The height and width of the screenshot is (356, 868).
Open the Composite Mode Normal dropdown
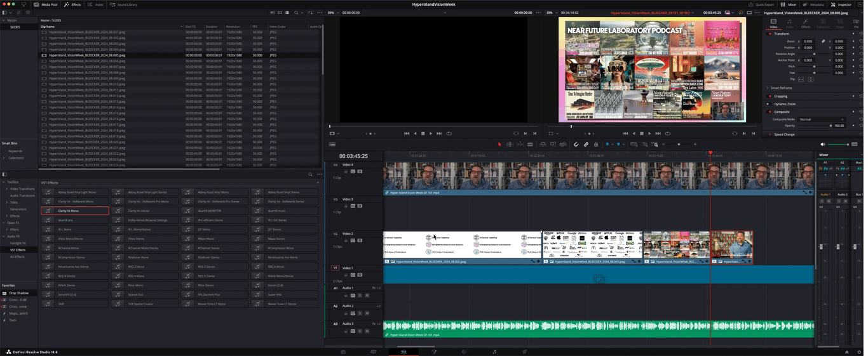click(822, 119)
